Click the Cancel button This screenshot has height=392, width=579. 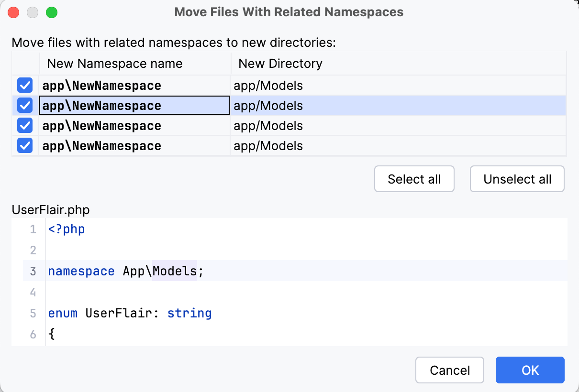pyautogui.click(x=449, y=370)
